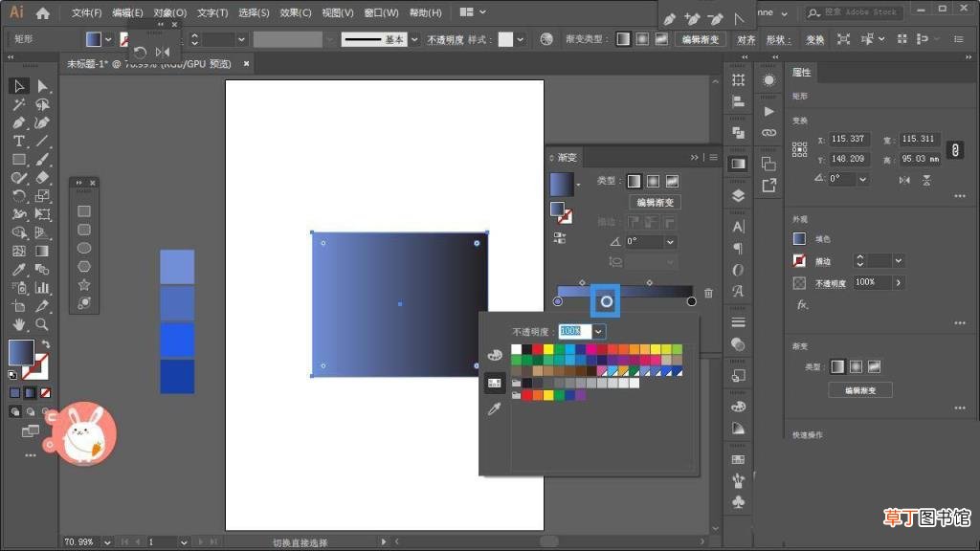Click 编辑渐变 in Properties panel
This screenshot has height=551, width=980.
point(860,390)
